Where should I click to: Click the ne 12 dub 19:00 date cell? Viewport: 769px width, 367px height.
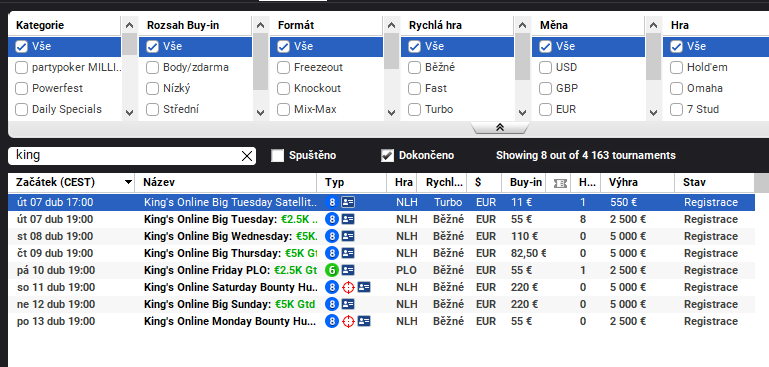[55, 304]
